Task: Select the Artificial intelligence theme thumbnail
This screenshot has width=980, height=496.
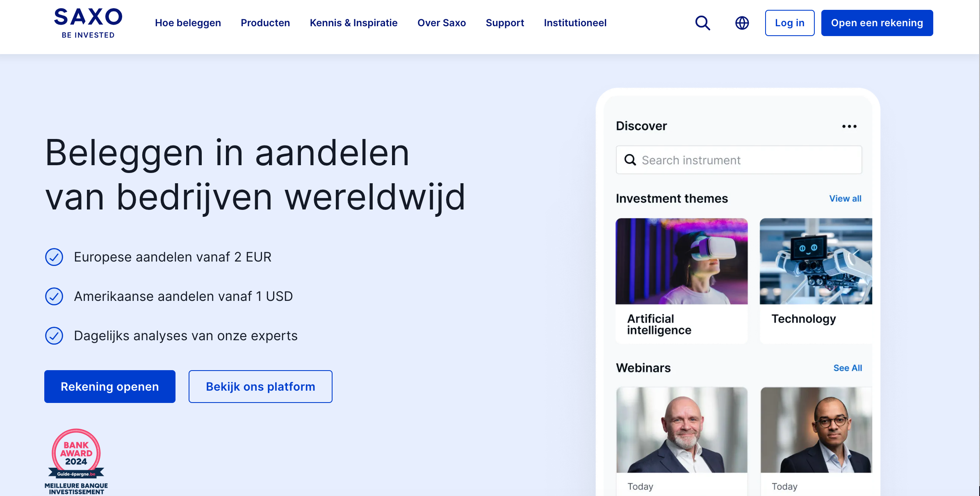Action: pyautogui.click(x=681, y=261)
